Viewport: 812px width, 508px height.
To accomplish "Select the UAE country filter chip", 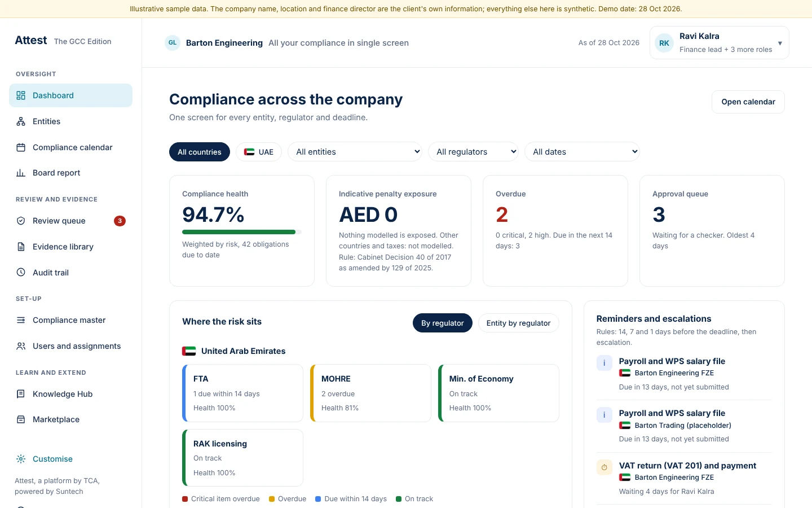I will coord(259,152).
